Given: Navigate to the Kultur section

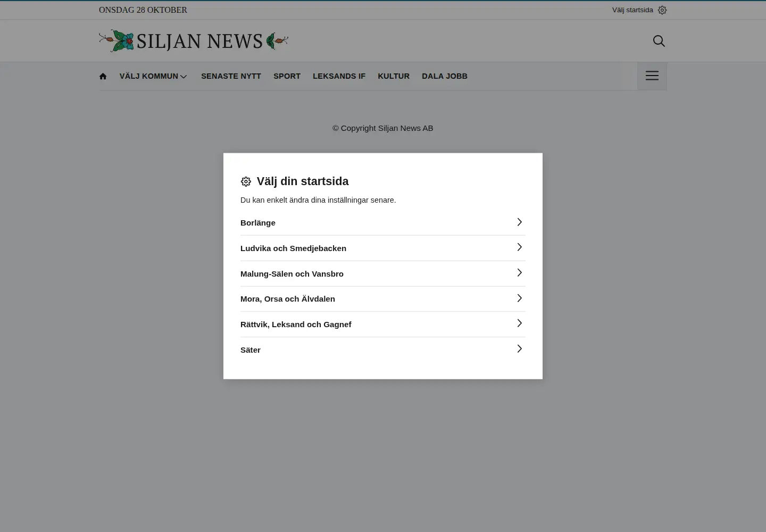Looking at the screenshot, I should click(x=394, y=76).
